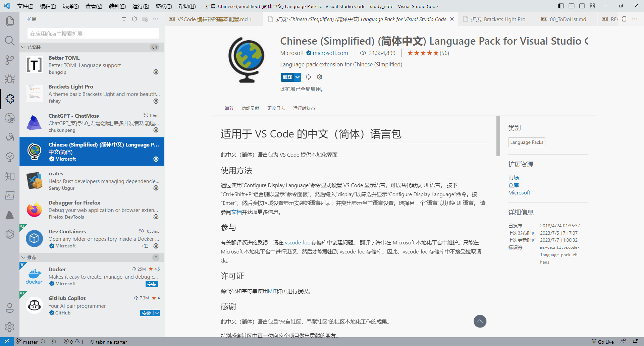This screenshot has width=644, height=346.
Task: Open gear settings for ChatGPT - ChatMoss
Action: coord(156,130)
